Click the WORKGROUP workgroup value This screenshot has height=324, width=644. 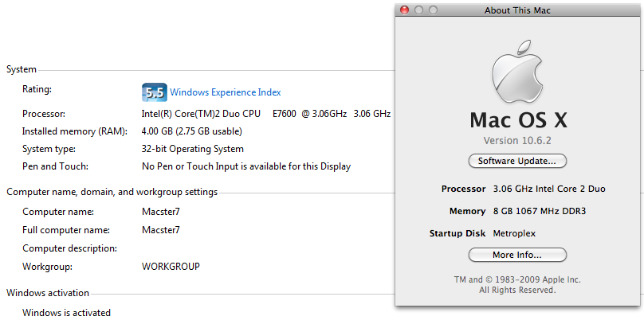point(171,267)
